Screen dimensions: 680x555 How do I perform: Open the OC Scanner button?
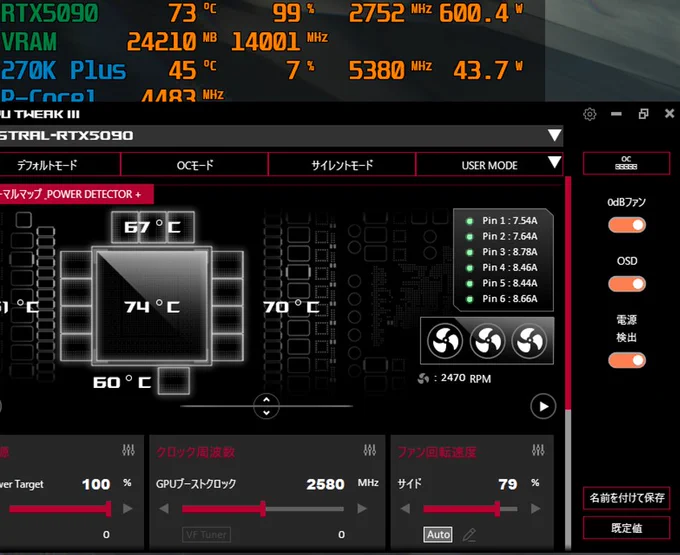626,163
